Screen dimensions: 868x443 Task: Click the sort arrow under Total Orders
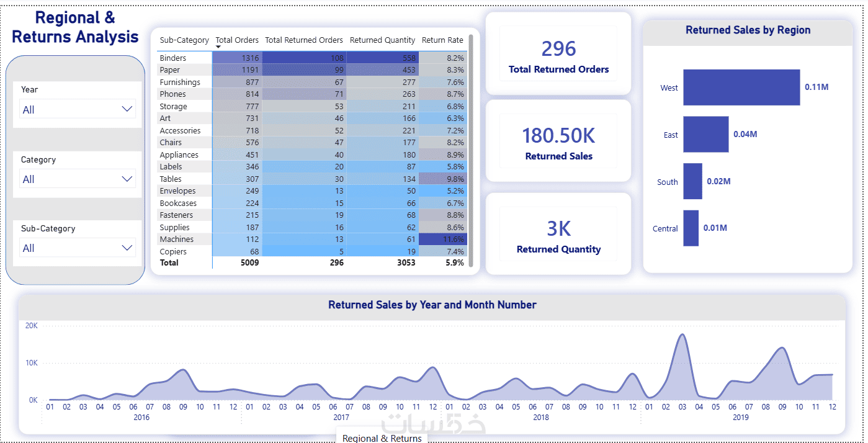pos(218,47)
